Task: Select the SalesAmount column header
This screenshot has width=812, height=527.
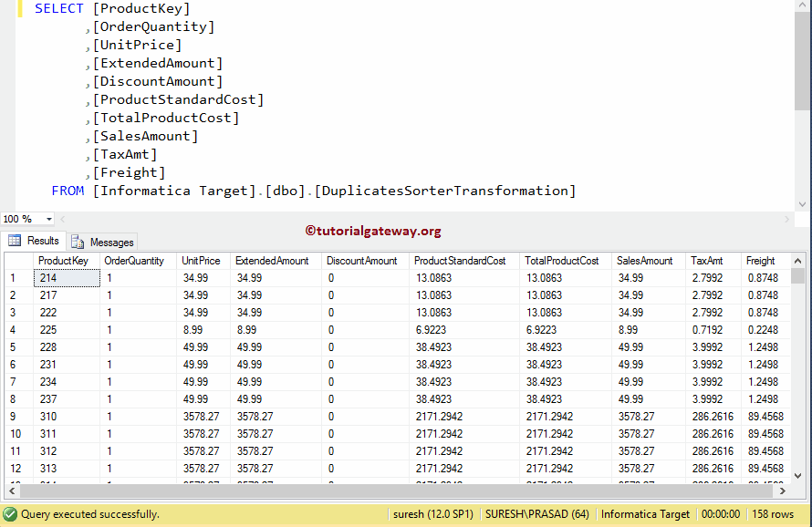Action: click(649, 261)
